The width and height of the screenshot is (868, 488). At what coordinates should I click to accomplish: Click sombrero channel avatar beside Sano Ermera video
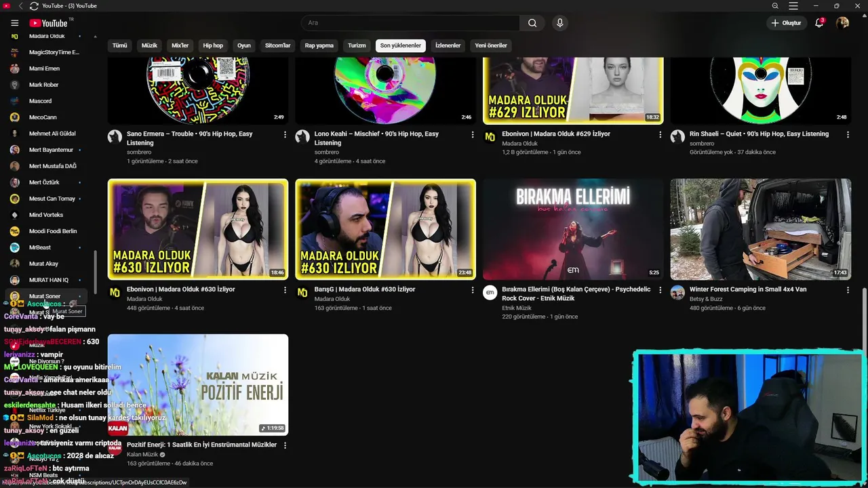tap(115, 137)
